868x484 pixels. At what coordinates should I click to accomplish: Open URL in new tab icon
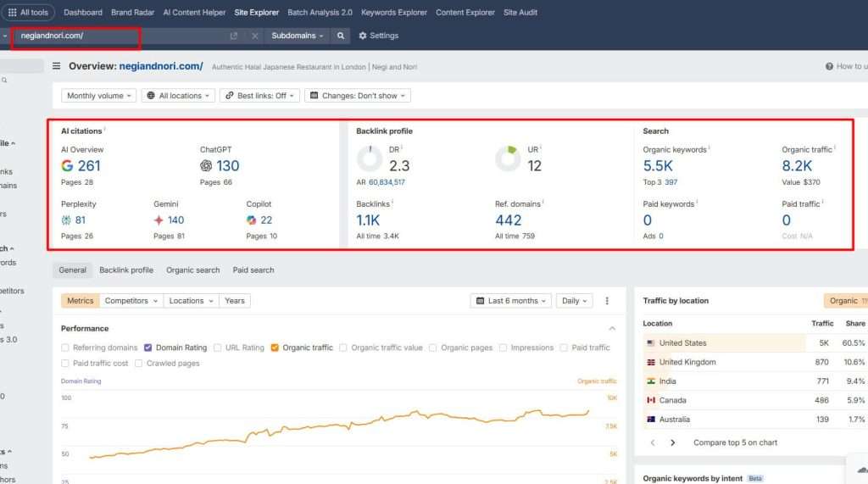[x=234, y=36]
